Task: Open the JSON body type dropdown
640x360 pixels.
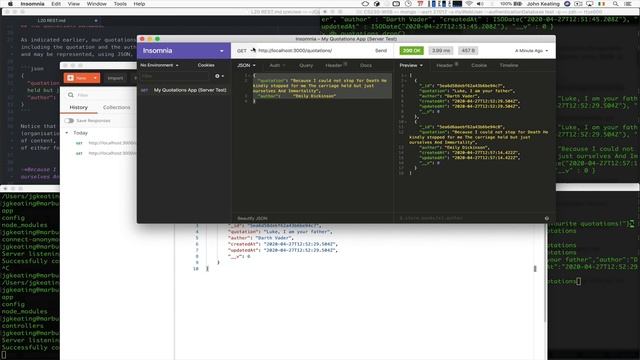Action: click(246, 65)
